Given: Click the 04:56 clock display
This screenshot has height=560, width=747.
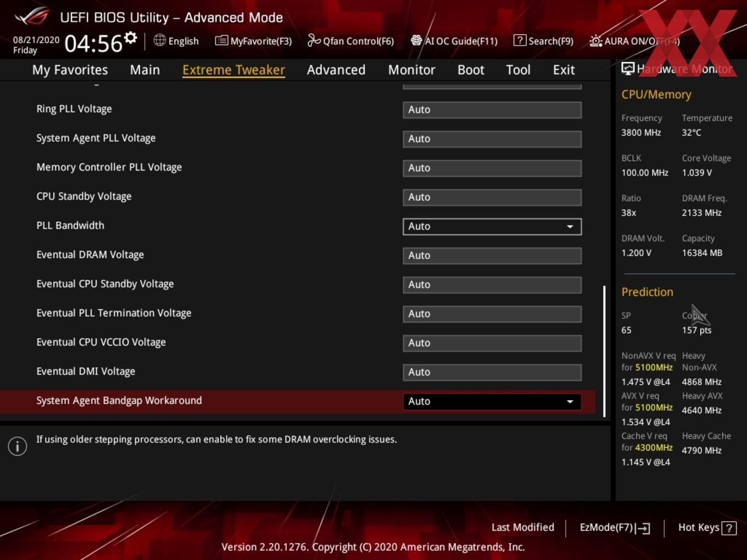Looking at the screenshot, I should (x=93, y=43).
